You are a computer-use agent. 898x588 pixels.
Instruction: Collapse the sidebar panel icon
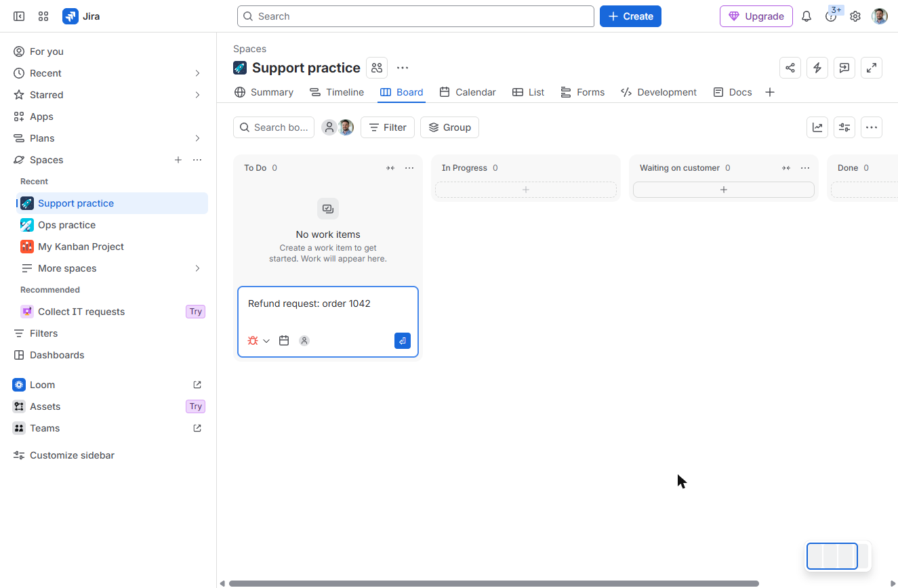19,16
